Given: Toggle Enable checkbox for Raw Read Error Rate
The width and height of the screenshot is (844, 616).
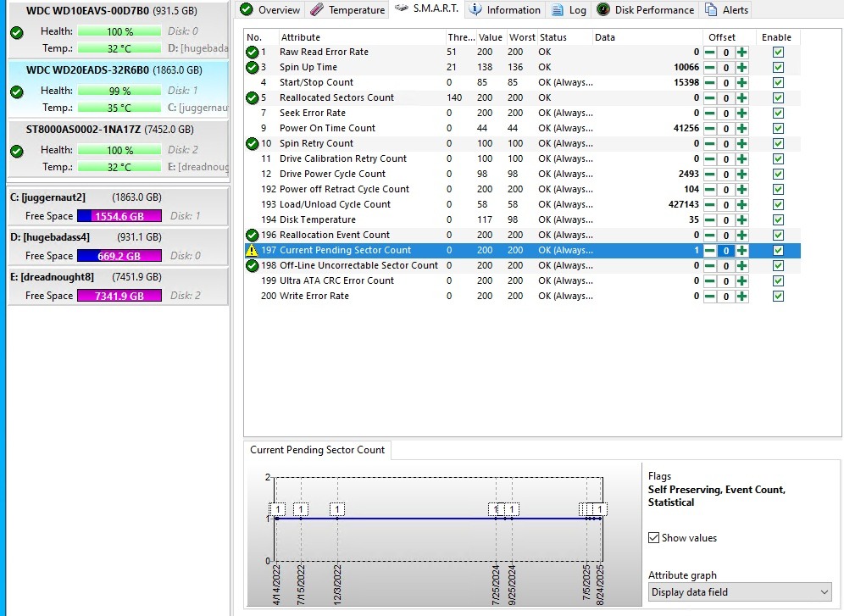Looking at the screenshot, I should (x=778, y=53).
